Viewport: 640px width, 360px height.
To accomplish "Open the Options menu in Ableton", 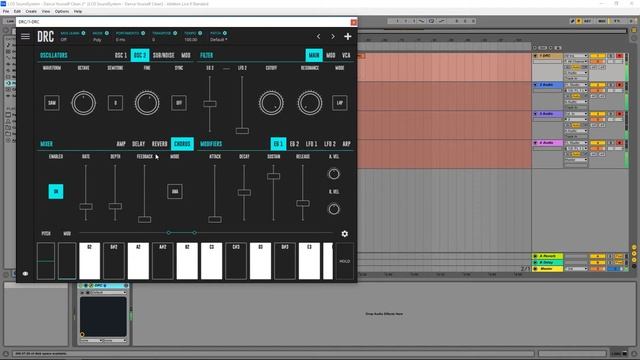I will point(62,11).
